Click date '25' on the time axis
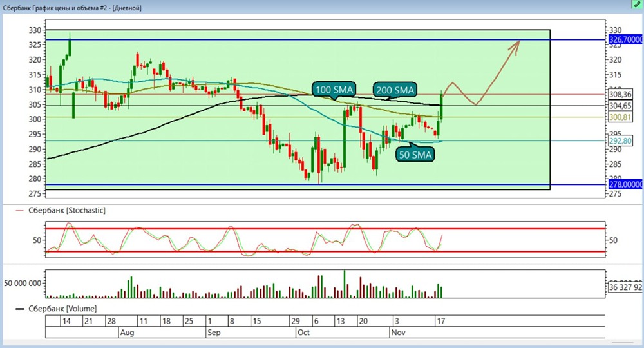The image size is (644, 348). tap(189, 321)
